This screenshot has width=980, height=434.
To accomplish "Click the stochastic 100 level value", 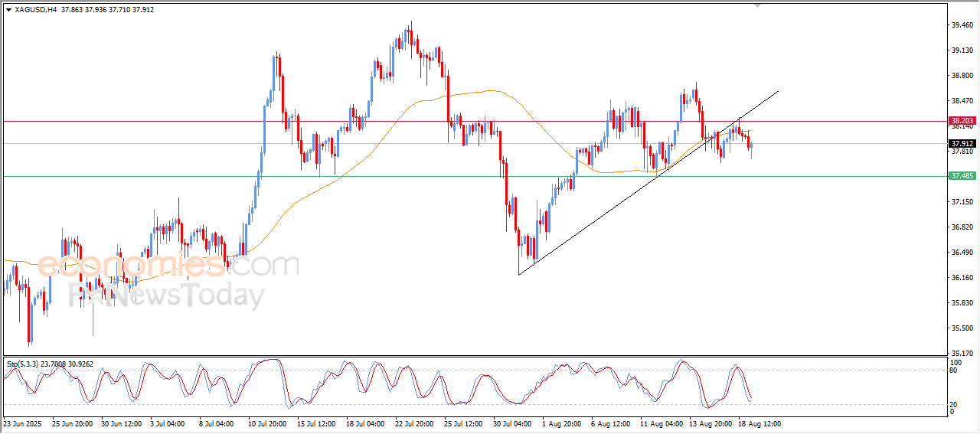I will [x=955, y=362].
